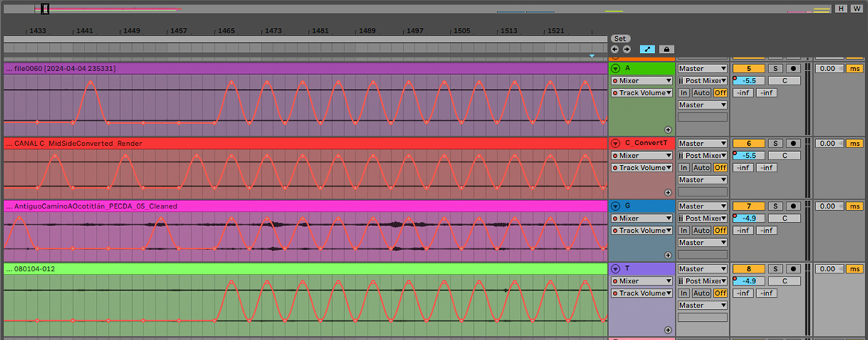868x340 pixels.
Task: Set track T monitoring to Off
Action: (719, 293)
